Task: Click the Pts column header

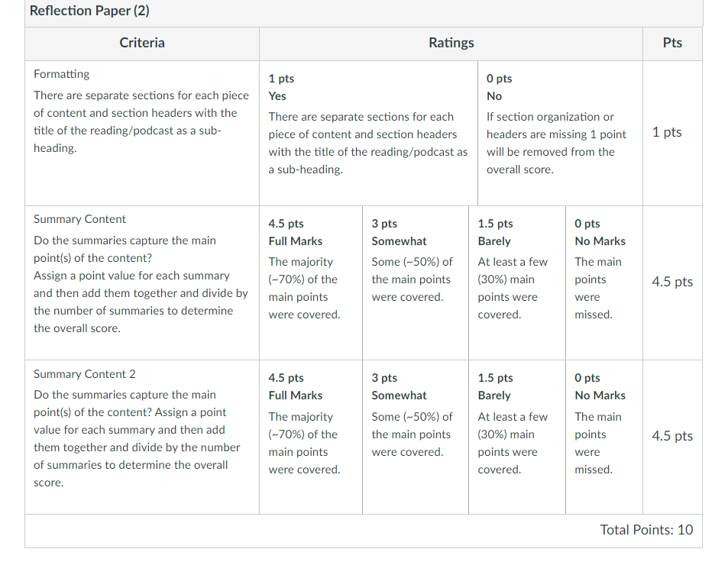Action: [x=672, y=44]
